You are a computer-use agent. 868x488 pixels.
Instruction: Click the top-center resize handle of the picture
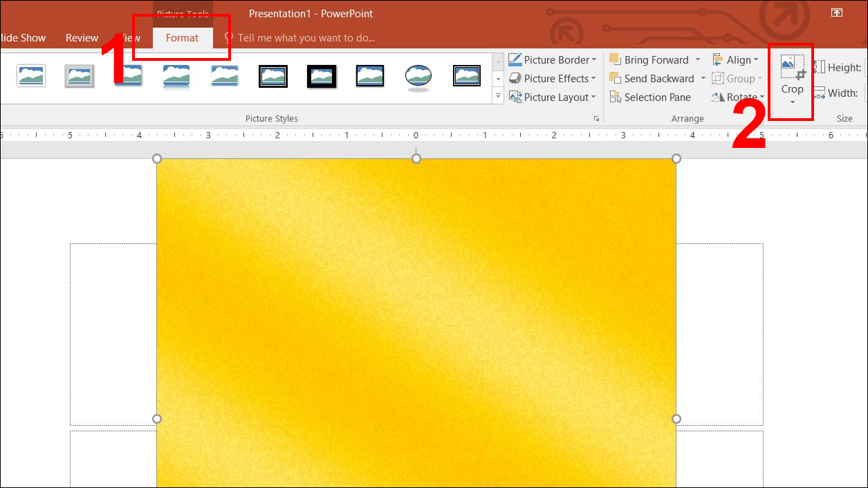[x=416, y=159]
